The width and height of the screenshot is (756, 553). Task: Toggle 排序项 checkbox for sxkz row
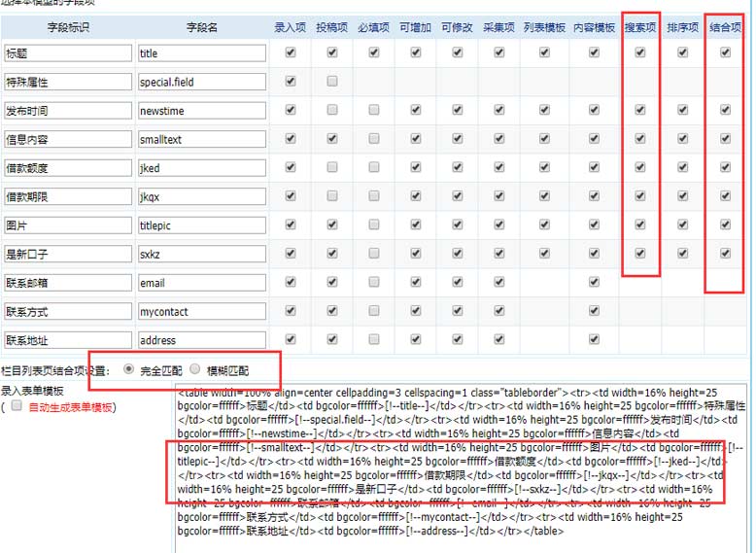[683, 253]
